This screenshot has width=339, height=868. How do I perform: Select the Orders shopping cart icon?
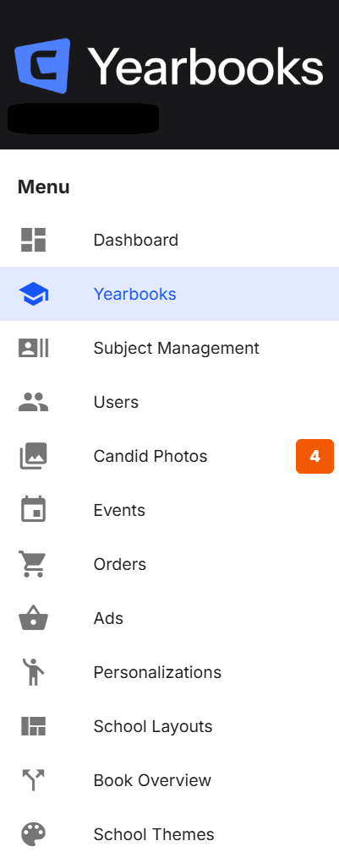tap(33, 564)
